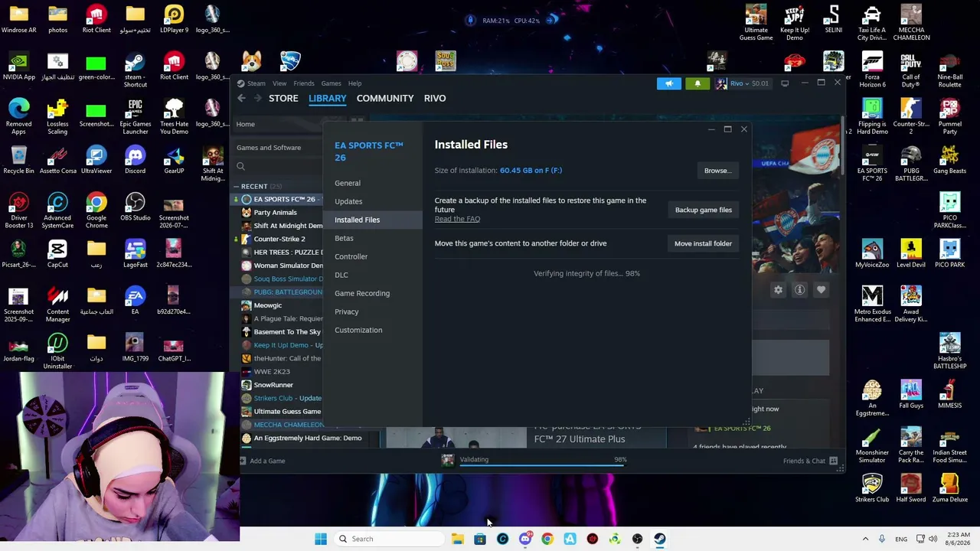Click the Steam forward navigation arrow

pyautogui.click(x=257, y=98)
